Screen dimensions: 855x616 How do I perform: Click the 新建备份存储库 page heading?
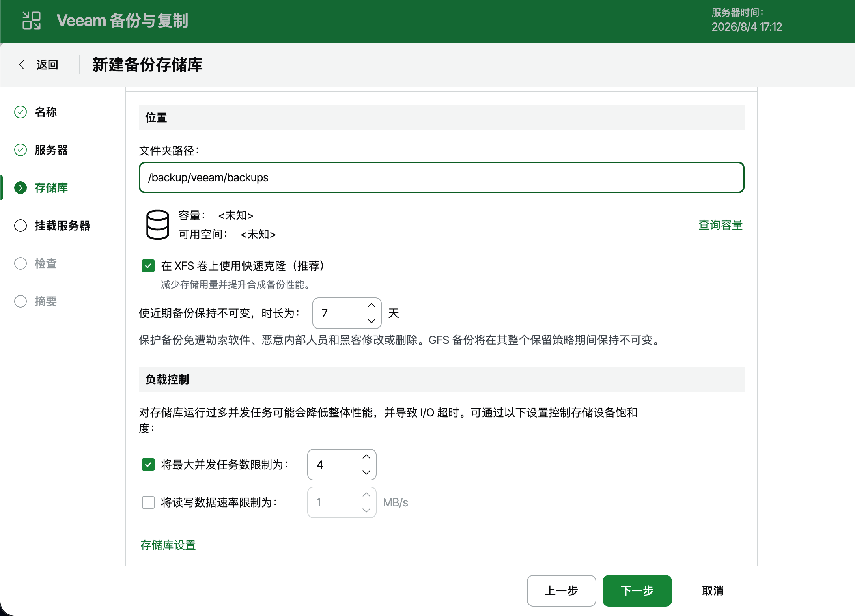[x=147, y=65]
